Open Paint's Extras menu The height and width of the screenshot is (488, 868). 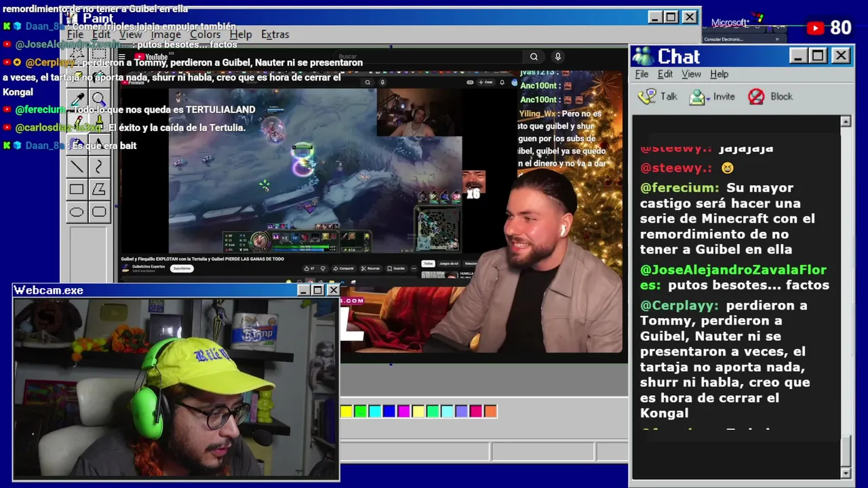pyautogui.click(x=275, y=35)
